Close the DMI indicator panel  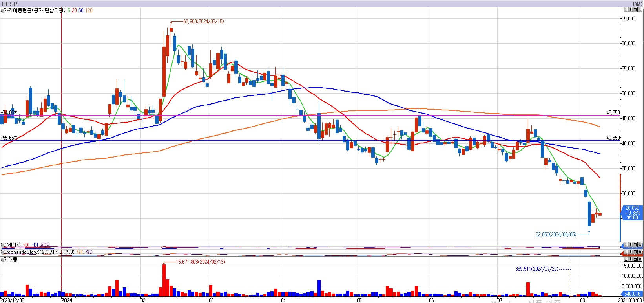[640, 244]
